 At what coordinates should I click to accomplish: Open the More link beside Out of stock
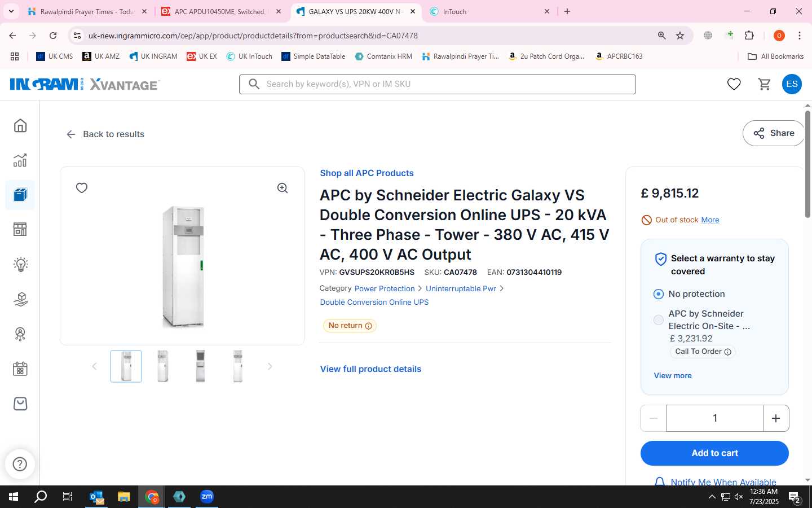[710, 220]
